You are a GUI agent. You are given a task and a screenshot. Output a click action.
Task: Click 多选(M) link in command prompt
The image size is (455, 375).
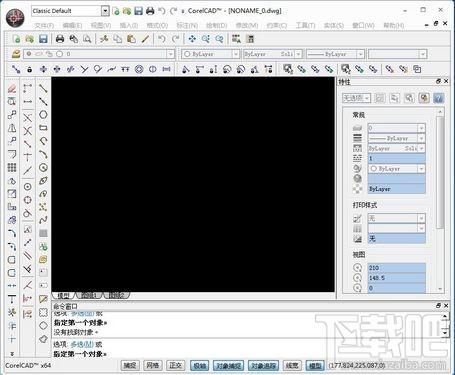pyautogui.click(x=82, y=344)
